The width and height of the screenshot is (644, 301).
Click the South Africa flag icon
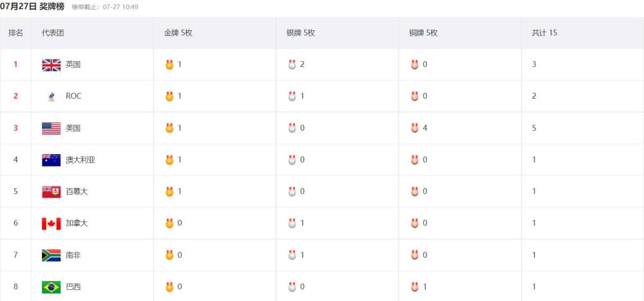[x=51, y=255]
